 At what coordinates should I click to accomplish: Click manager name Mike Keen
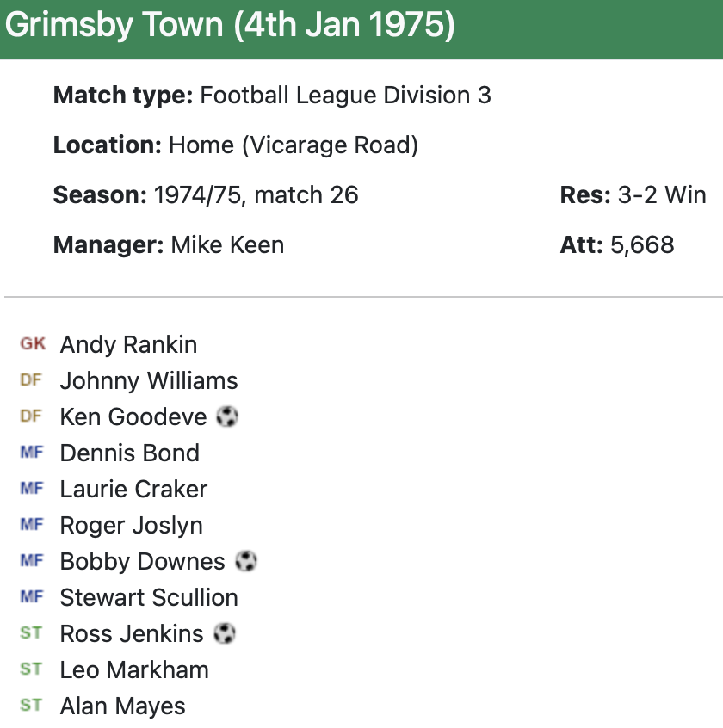pos(227,245)
